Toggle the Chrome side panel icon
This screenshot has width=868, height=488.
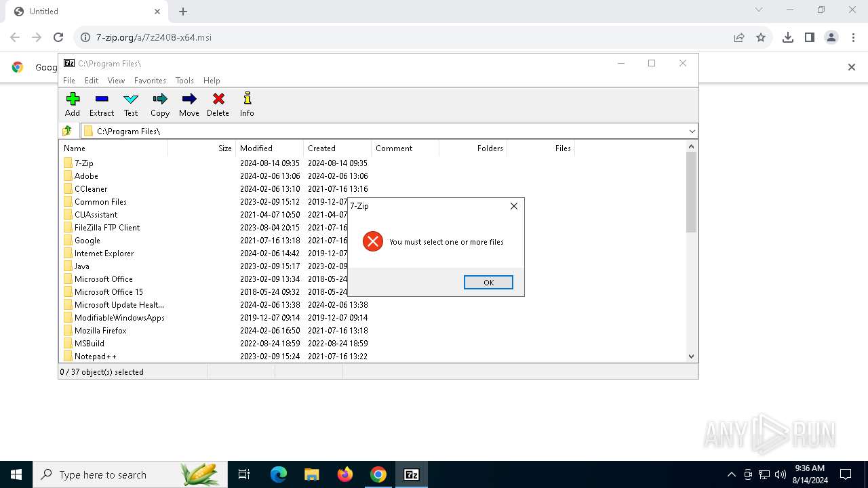pyautogui.click(x=810, y=37)
